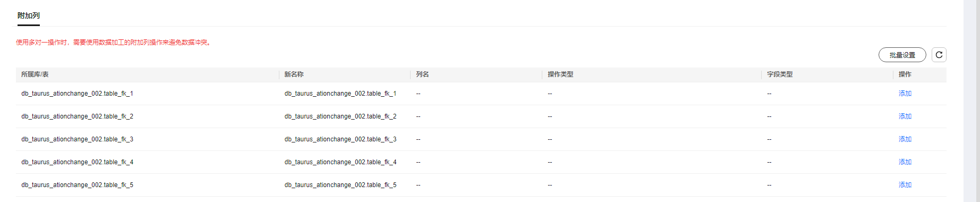Select the 列名 column header
Viewport: 980px width, 202px height.
click(x=422, y=74)
